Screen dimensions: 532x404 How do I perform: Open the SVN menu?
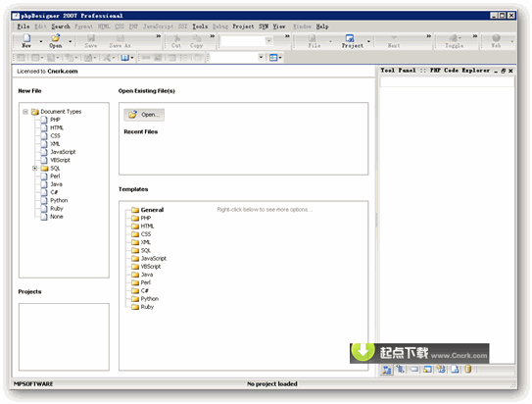264,26
